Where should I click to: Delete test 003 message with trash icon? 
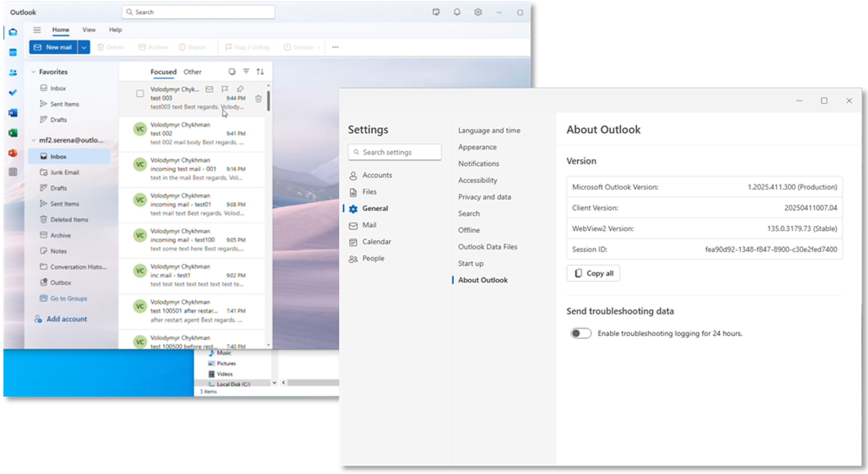258,99
